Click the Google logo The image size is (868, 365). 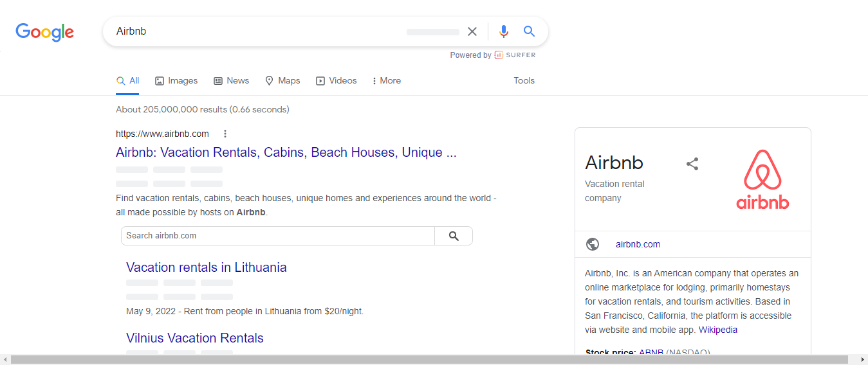[x=44, y=32]
